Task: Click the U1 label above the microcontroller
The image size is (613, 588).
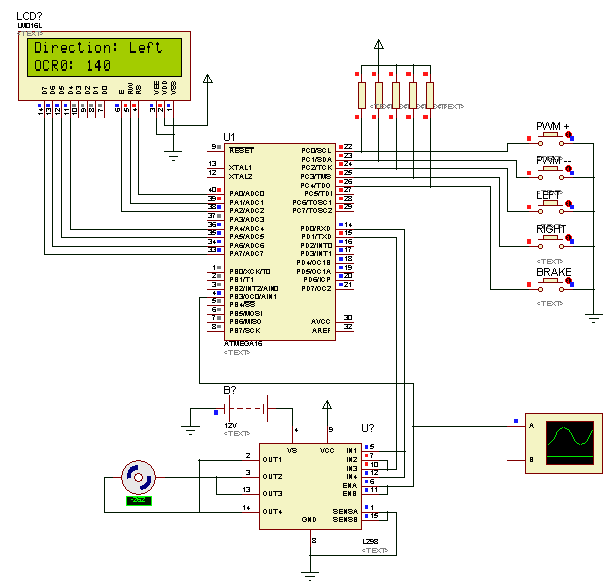Action: pos(229,135)
